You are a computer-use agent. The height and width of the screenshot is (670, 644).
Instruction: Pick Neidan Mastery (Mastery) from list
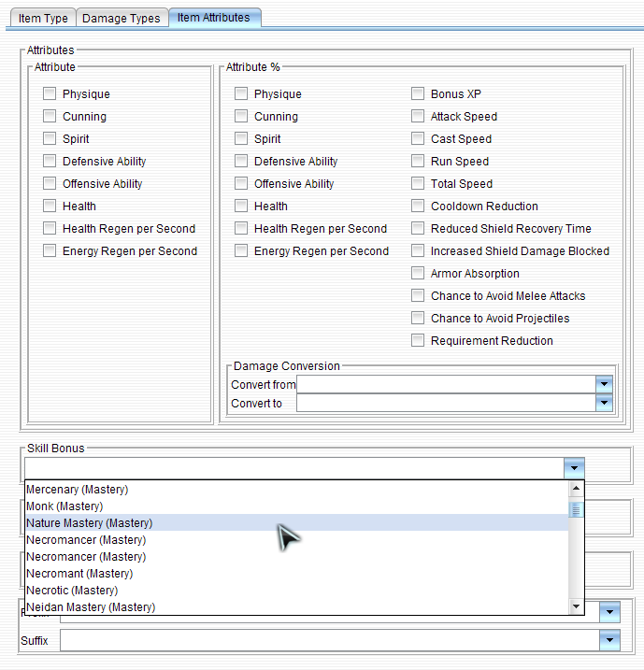(91, 607)
